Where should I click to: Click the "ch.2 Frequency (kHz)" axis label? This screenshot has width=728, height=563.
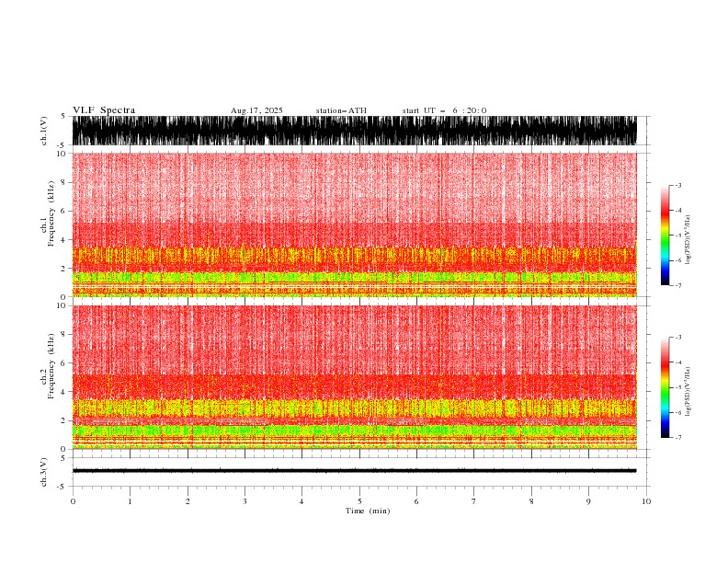pos(48,366)
